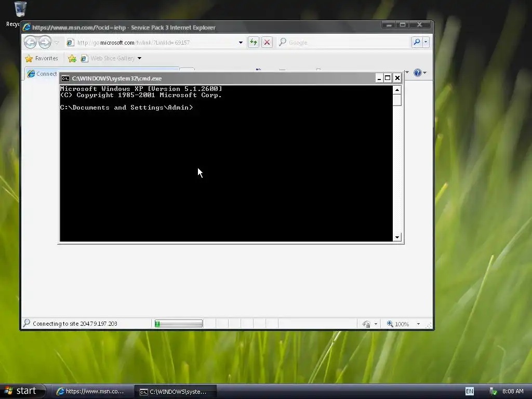Viewport: 532px width, 399px height.
Task: Click the red Stop loading button
Action: (267, 43)
